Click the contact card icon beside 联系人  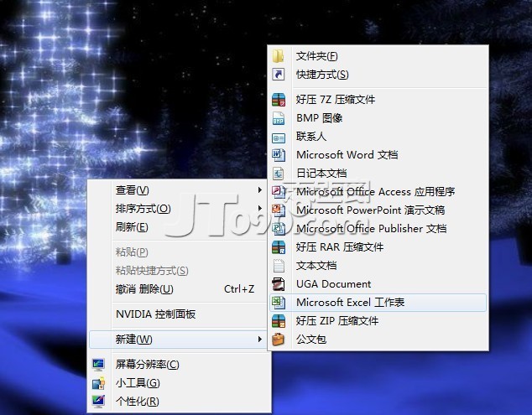click(279, 137)
